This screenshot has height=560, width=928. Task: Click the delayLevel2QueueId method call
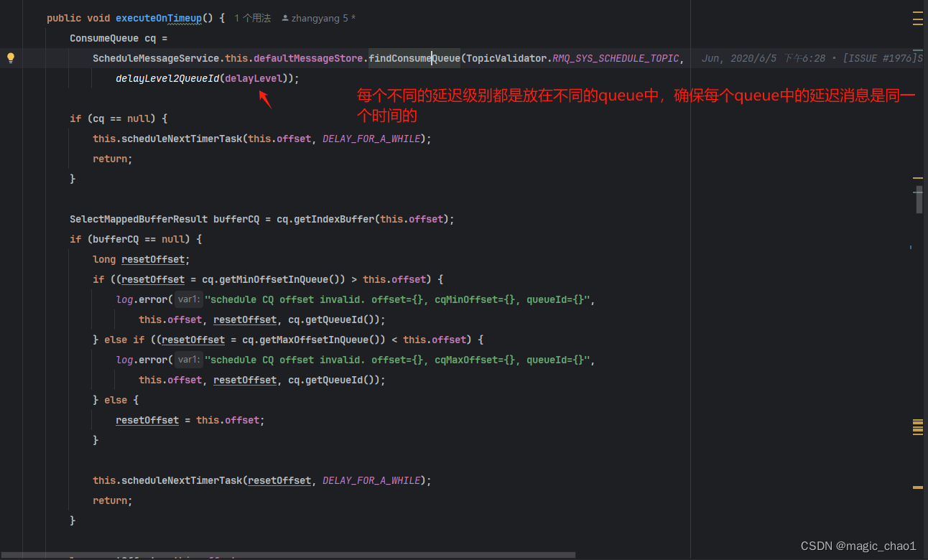pyautogui.click(x=167, y=78)
